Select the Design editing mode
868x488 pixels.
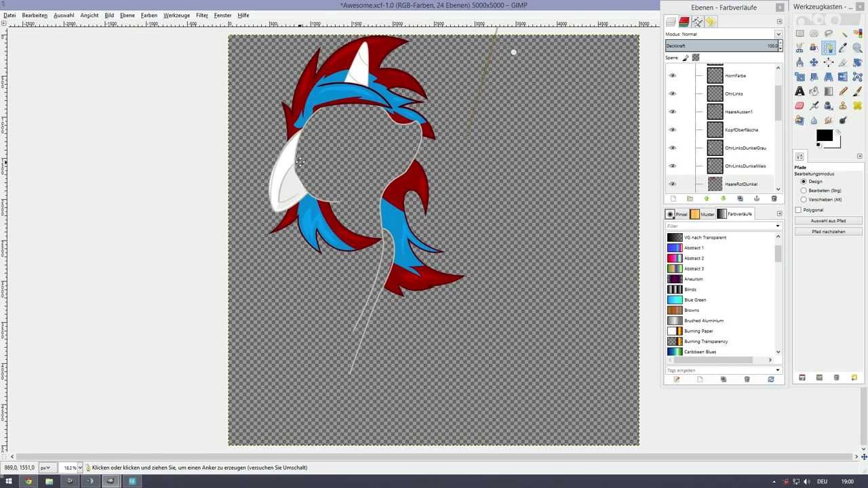click(x=804, y=182)
